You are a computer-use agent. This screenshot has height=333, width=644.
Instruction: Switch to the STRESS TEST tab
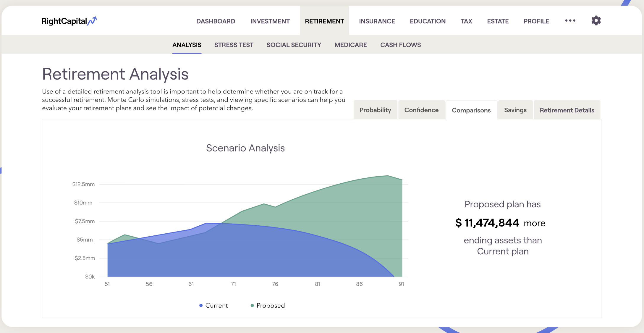click(234, 45)
